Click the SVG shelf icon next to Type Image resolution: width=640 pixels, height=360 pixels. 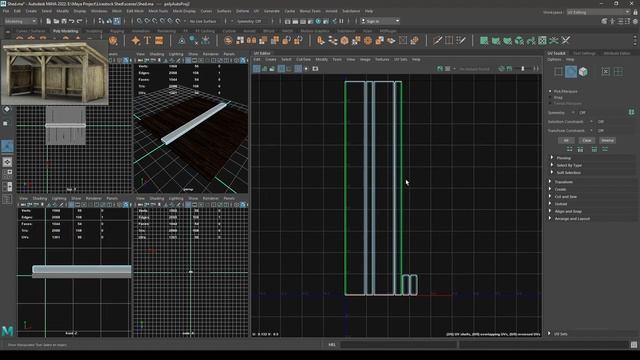coord(159,40)
